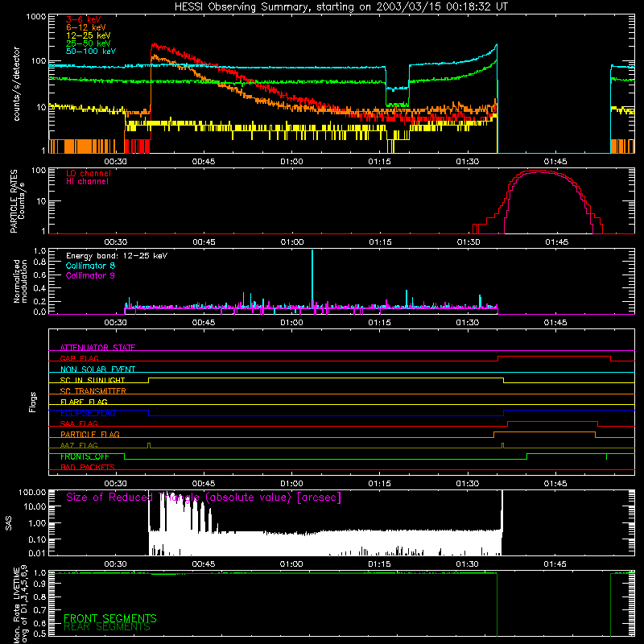The width and height of the screenshot is (644, 644).
Task: Select the REAR SEGMENTS legend label
Action: [107, 627]
